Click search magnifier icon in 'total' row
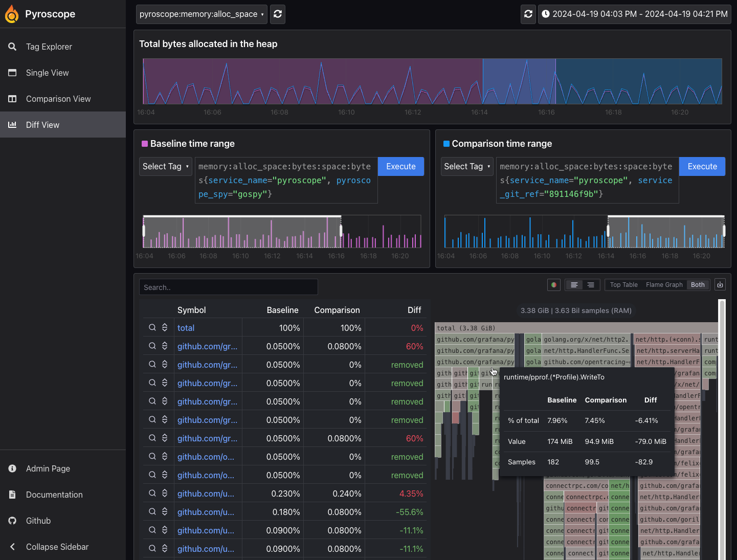Image resolution: width=737 pixels, height=560 pixels. pyautogui.click(x=152, y=328)
